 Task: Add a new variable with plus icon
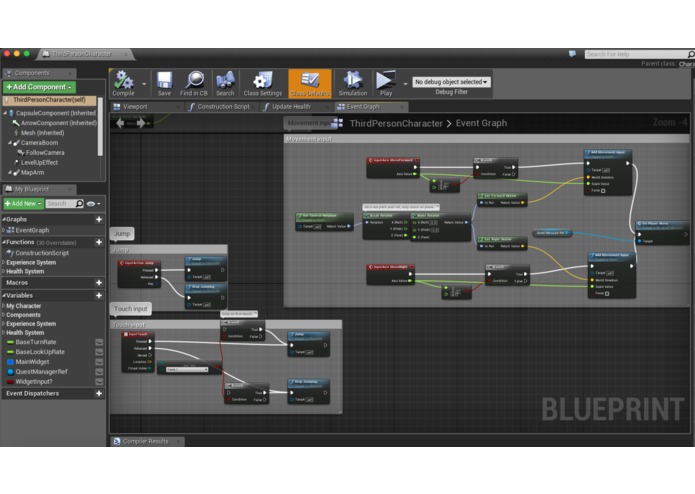pyautogui.click(x=99, y=296)
